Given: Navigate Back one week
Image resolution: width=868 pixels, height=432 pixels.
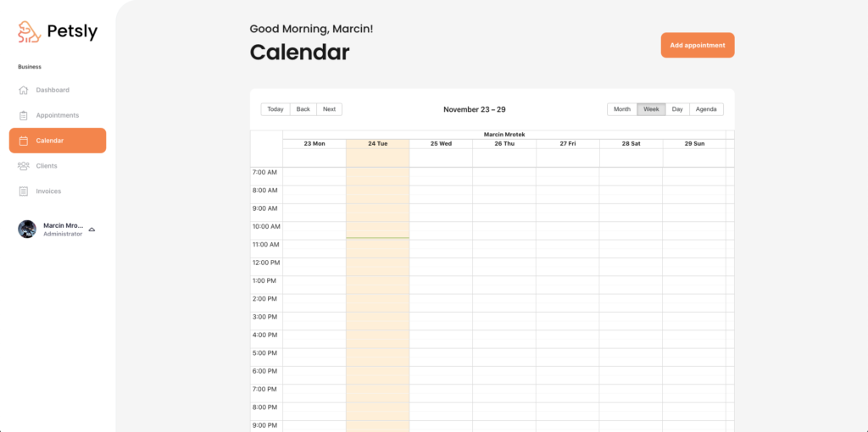Looking at the screenshot, I should (303, 109).
